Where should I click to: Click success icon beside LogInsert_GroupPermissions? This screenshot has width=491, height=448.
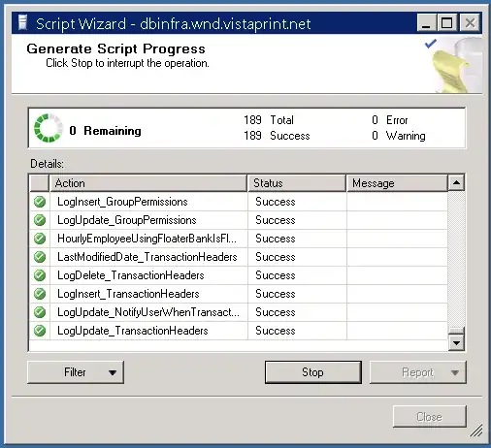40,202
